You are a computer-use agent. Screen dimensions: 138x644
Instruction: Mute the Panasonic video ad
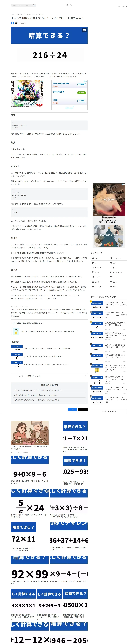[96, 214]
